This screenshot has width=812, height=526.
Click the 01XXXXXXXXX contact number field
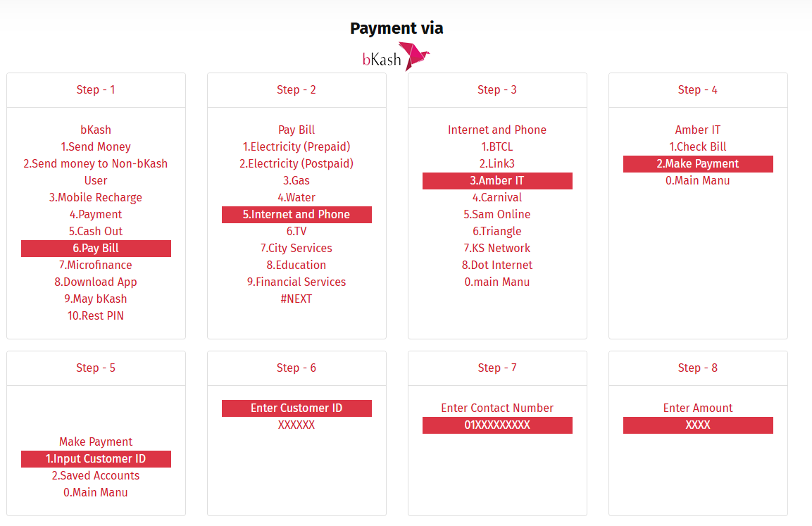(497, 425)
